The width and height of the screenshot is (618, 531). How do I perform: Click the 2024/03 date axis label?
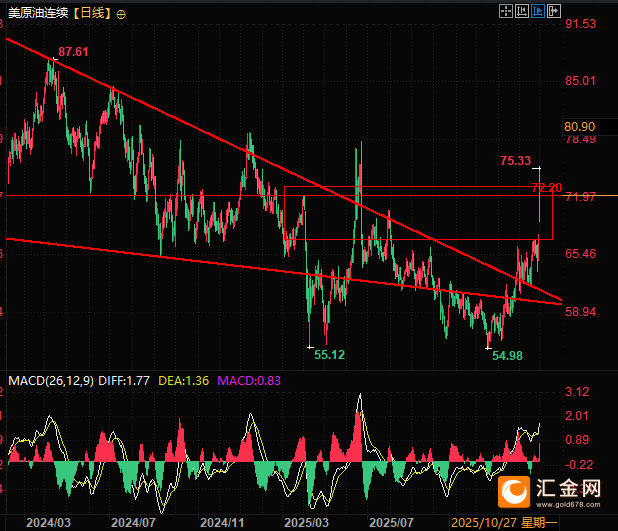48,523
